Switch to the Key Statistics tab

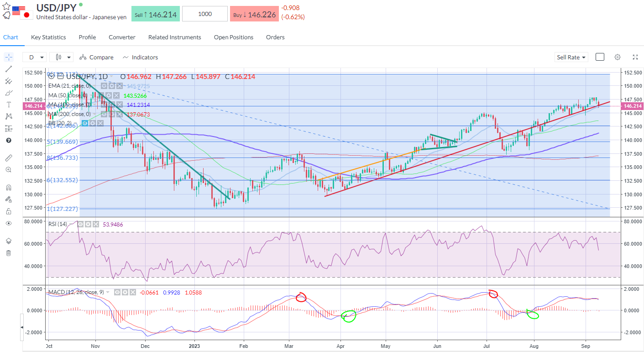[48, 37]
